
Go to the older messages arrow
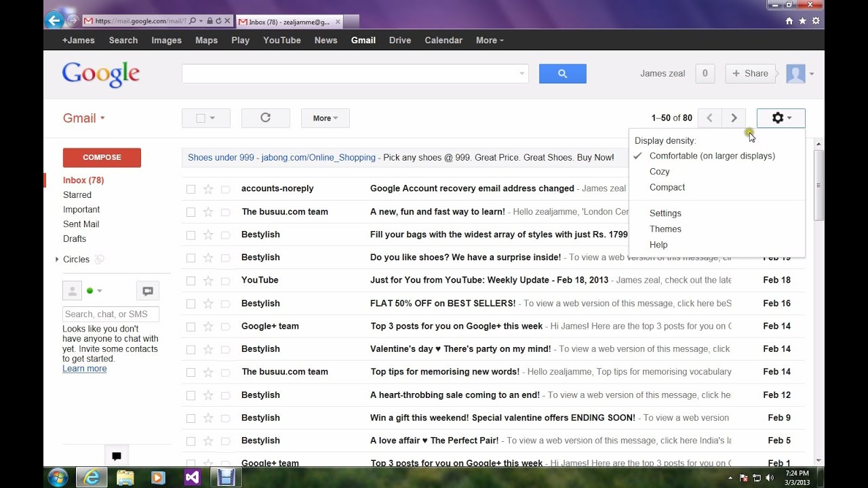point(734,118)
